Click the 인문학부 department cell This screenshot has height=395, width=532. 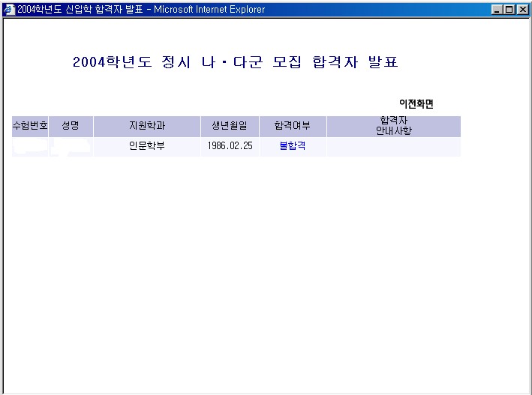[x=147, y=147]
